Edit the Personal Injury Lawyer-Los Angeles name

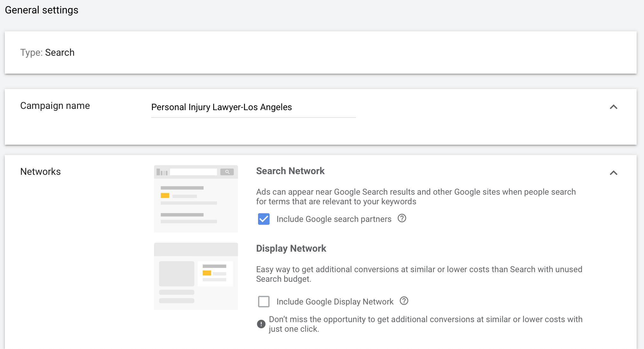click(x=221, y=107)
